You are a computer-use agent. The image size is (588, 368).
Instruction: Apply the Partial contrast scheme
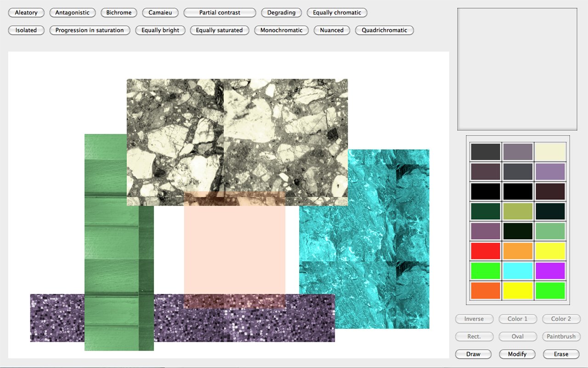click(x=220, y=13)
